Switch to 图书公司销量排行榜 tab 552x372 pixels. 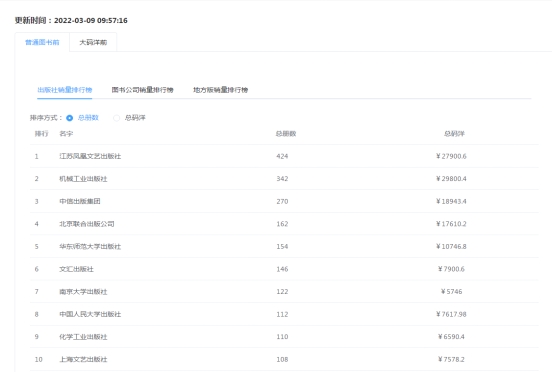(x=143, y=90)
